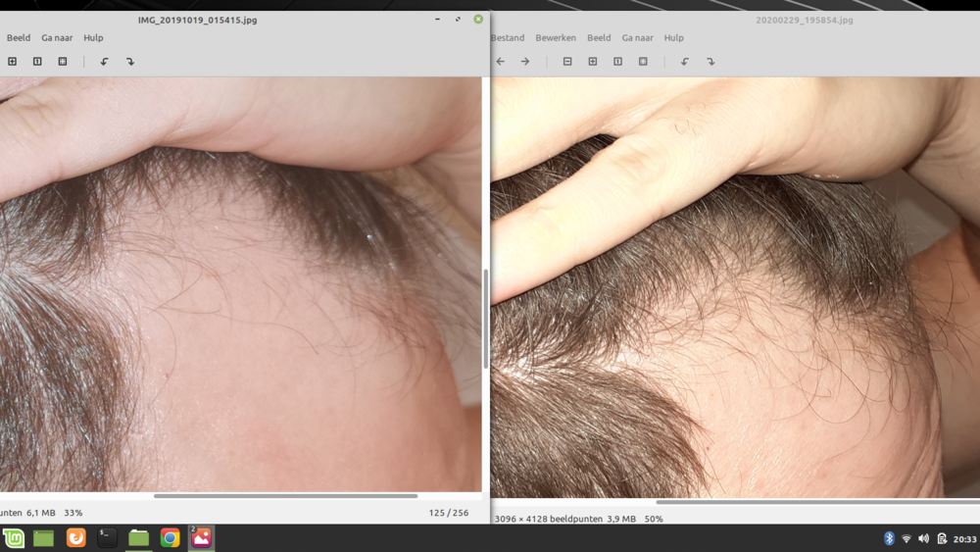This screenshot has height=552, width=980.
Task: Rotate 20200229_195854 image clockwise
Action: (710, 62)
